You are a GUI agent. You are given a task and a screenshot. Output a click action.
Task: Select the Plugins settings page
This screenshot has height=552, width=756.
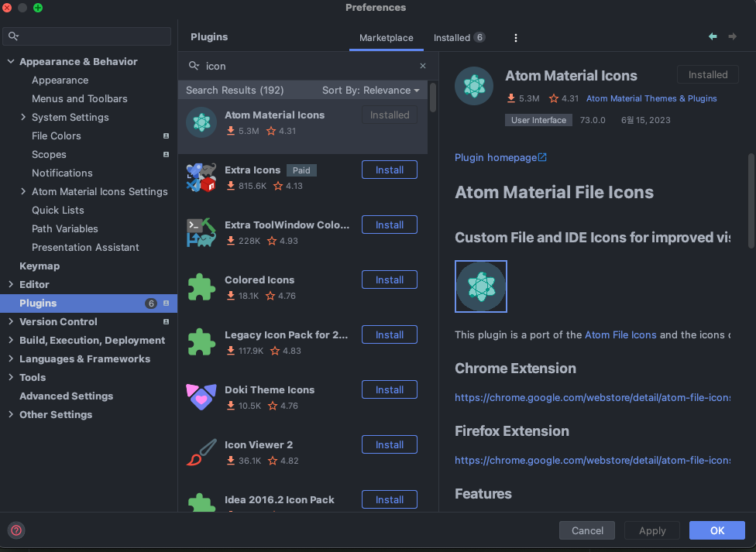89,303
